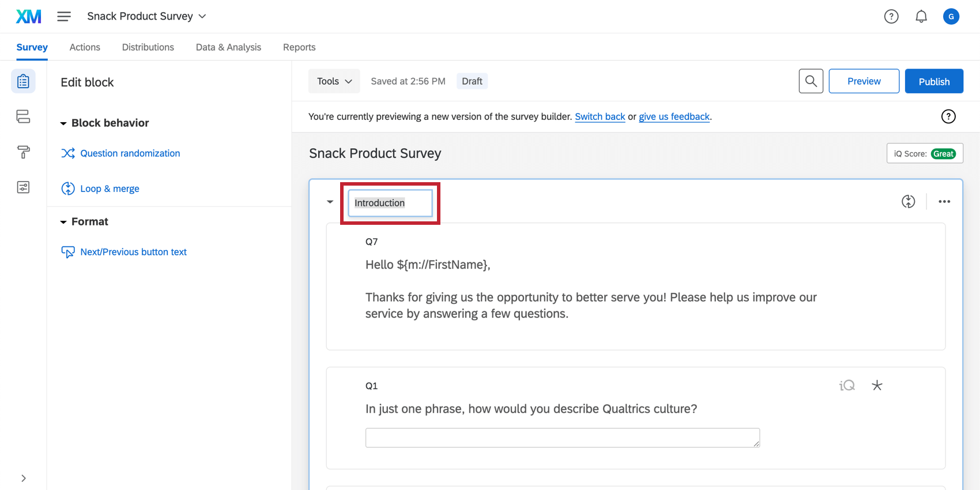This screenshot has height=490, width=980.
Task: Open the block options three-dot menu
Action: click(944, 201)
